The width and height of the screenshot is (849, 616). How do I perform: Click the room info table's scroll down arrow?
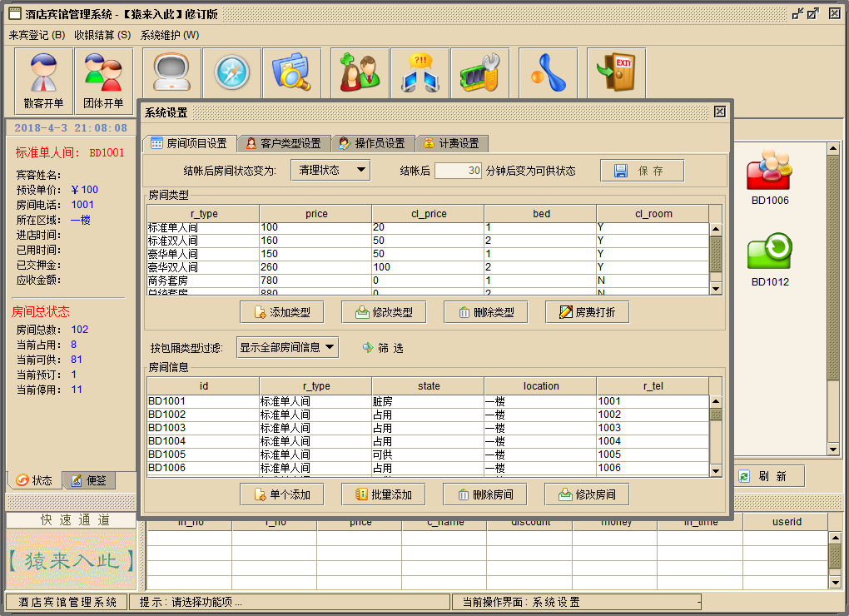tap(716, 470)
